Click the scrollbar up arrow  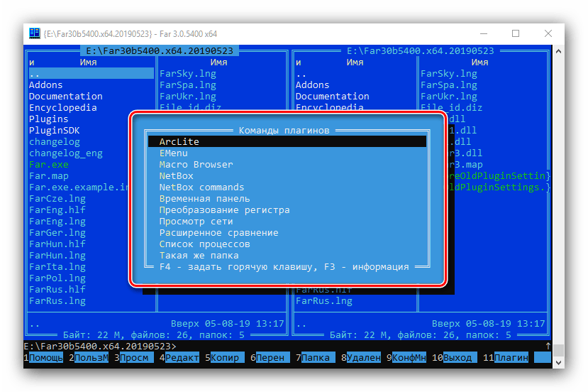point(558,51)
